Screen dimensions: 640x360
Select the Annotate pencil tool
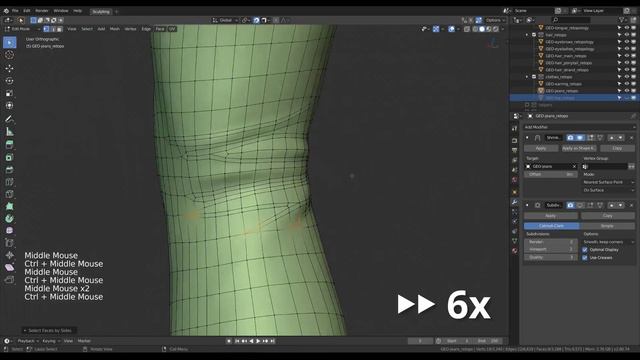tap(9, 119)
